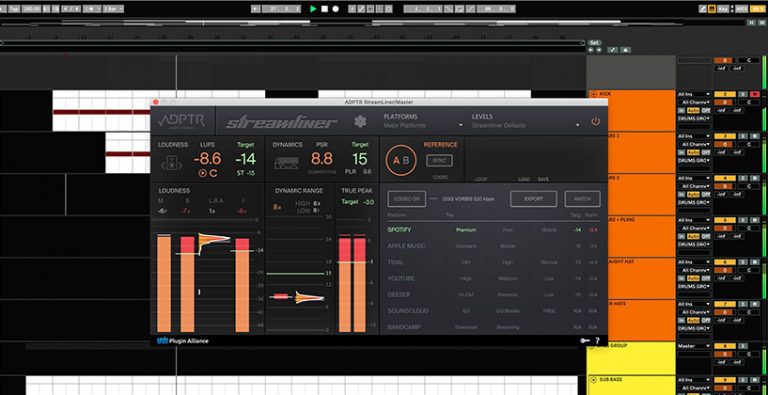The width and height of the screenshot is (768, 395).
Task: Arm the transport record button
Action: click(x=336, y=9)
